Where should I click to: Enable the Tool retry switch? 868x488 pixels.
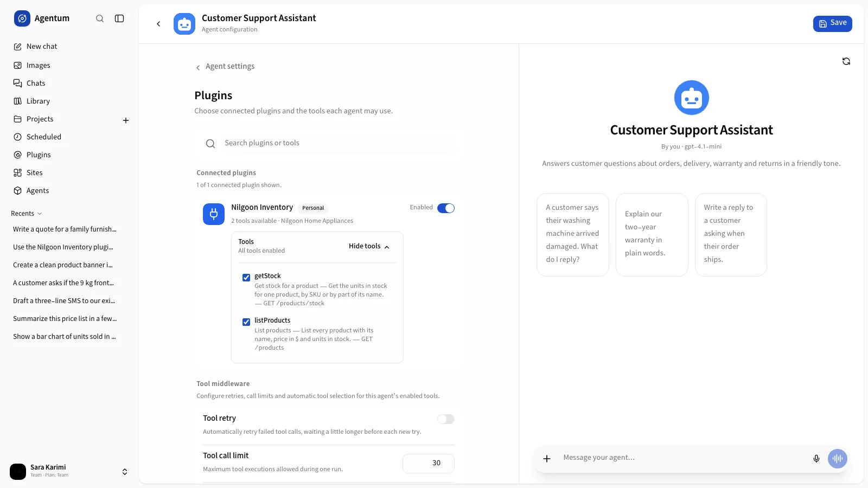[446, 419]
